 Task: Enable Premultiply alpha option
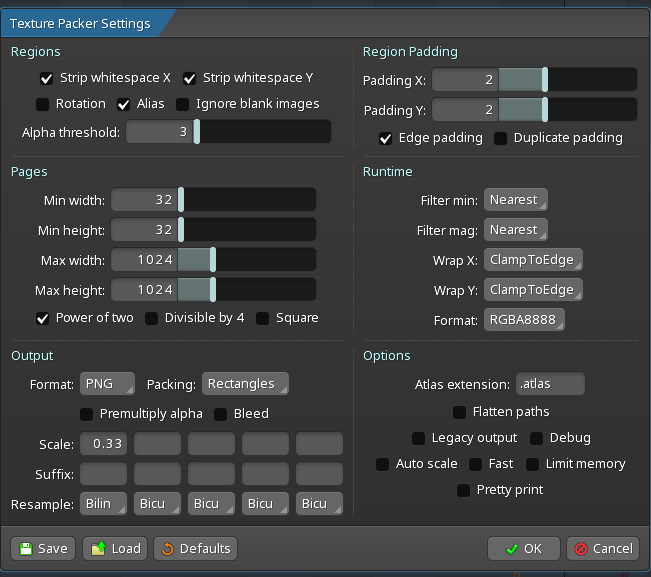pyautogui.click(x=87, y=414)
